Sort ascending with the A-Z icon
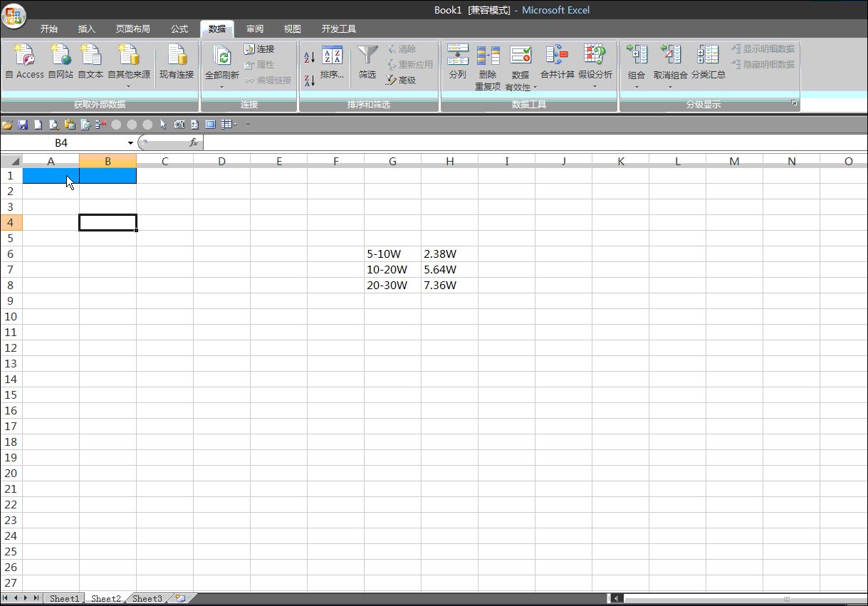868x606 pixels. (x=310, y=58)
